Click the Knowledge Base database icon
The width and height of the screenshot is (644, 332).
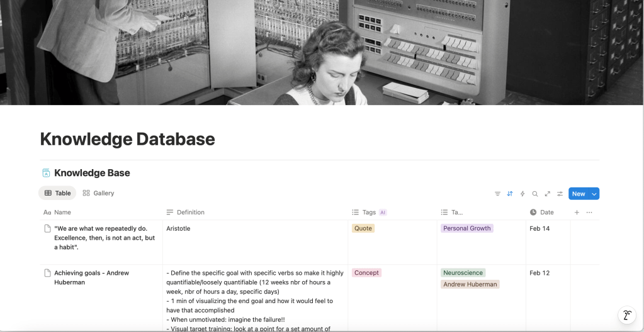(46, 173)
